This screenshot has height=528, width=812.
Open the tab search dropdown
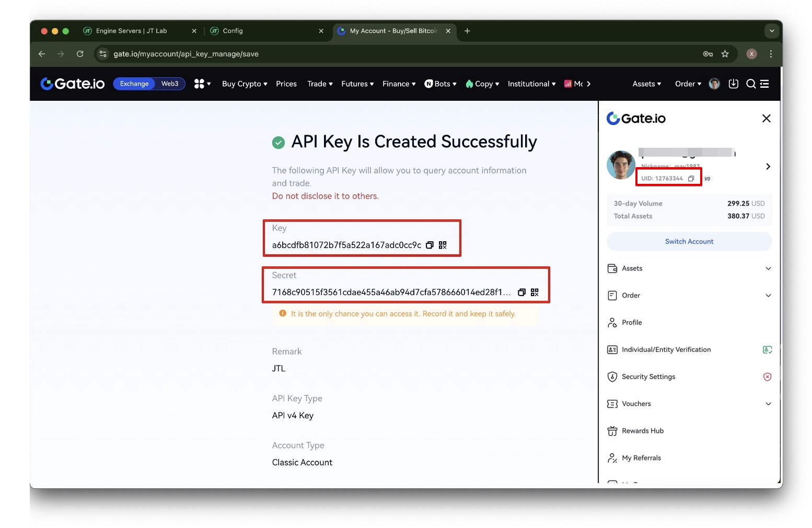772,31
